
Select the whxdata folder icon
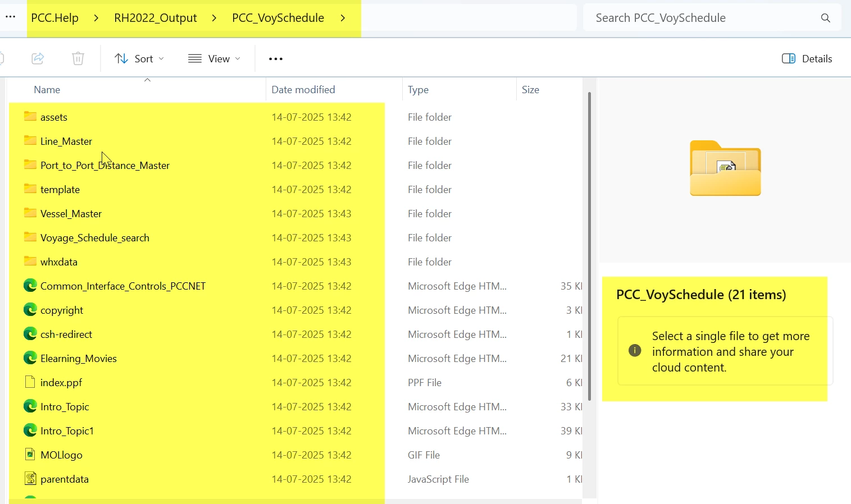click(x=30, y=262)
